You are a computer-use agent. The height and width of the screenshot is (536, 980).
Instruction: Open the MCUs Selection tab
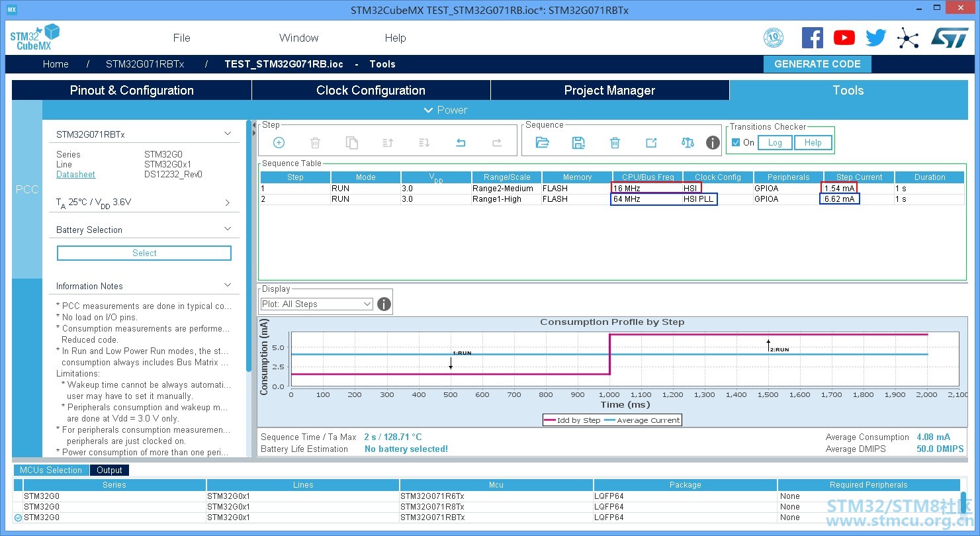click(51, 470)
